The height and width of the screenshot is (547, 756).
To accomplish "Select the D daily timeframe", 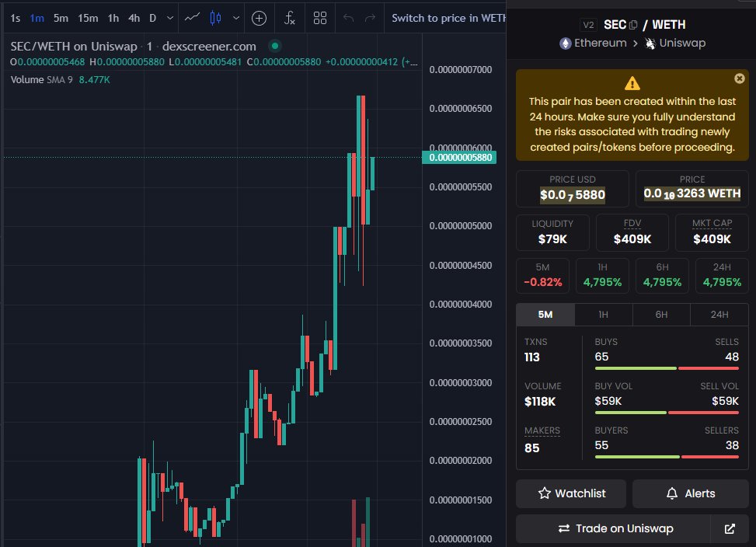I will click(152, 19).
